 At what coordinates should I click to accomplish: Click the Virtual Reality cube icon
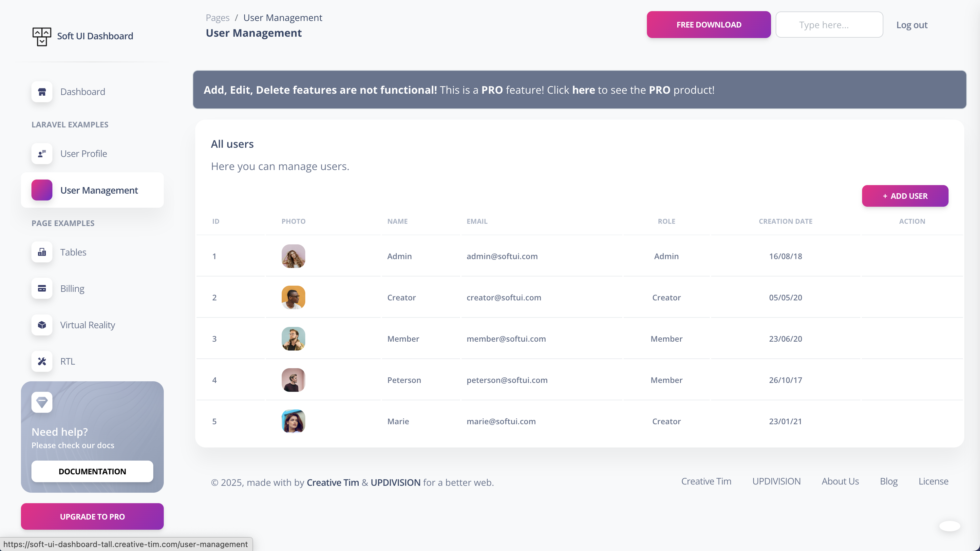point(42,325)
